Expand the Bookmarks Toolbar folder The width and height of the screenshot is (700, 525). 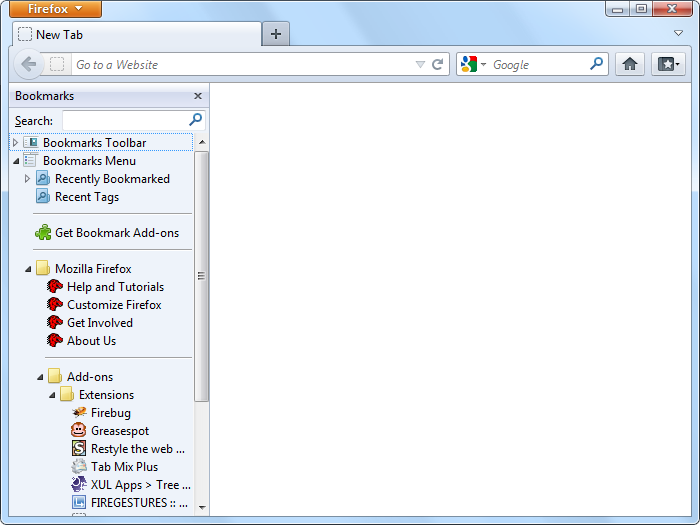(x=16, y=143)
